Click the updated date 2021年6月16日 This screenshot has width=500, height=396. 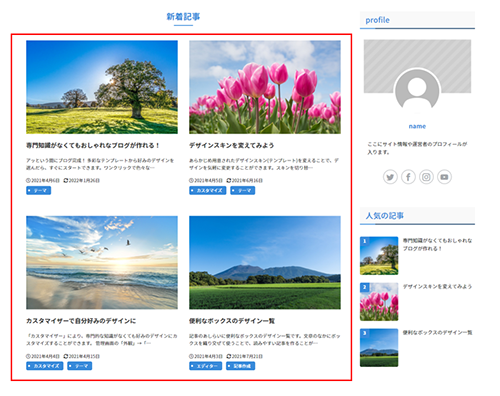[247, 180]
